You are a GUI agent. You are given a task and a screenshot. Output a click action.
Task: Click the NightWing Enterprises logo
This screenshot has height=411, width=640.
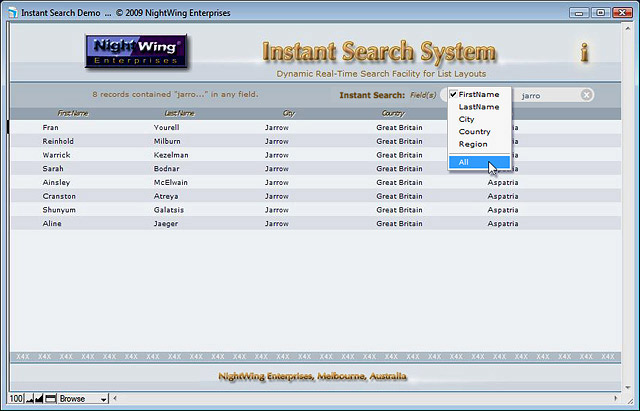(136, 51)
